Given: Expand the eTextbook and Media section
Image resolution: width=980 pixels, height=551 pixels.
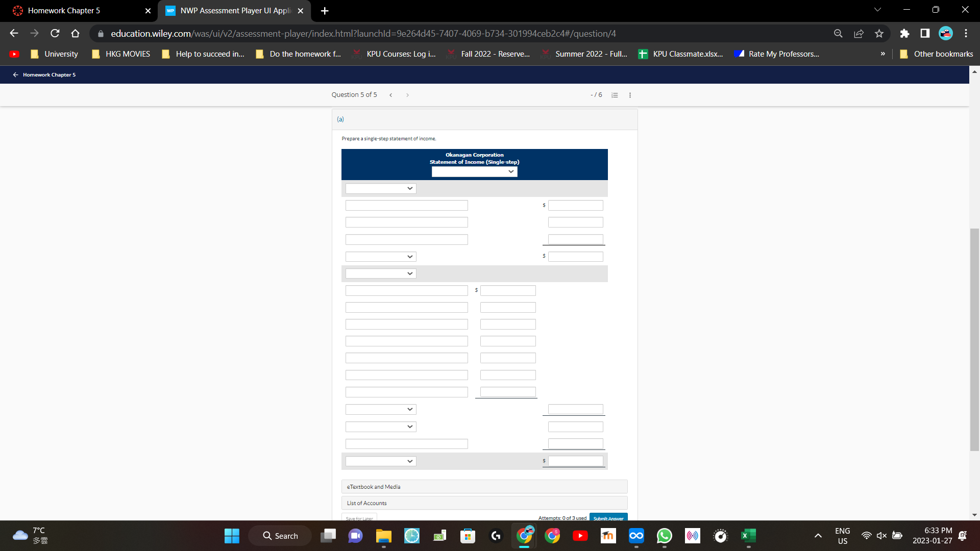Looking at the screenshot, I should (484, 486).
